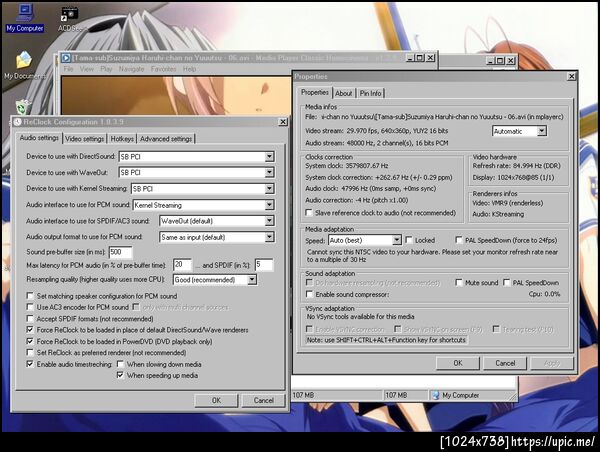Screen dimensions: 600x452
Task: Toggle Enable audio timestretching checkbox
Action: pos(30,364)
